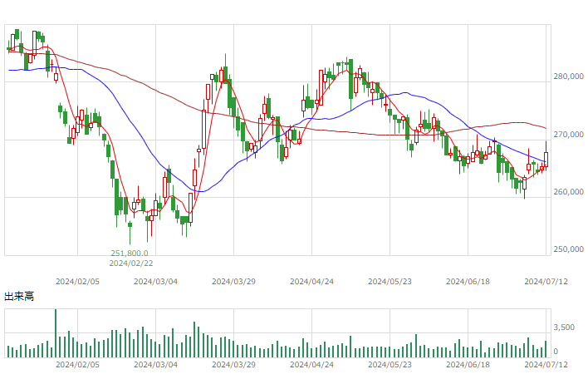
Task: Select 2024/06/18 date beneath the price chart
Action: pos(468,282)
